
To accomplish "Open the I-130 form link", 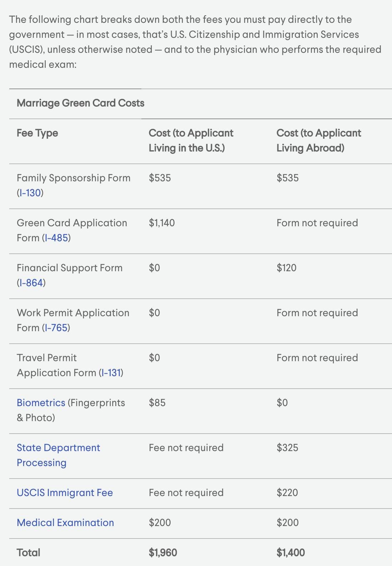I will [x=30, y=193].
